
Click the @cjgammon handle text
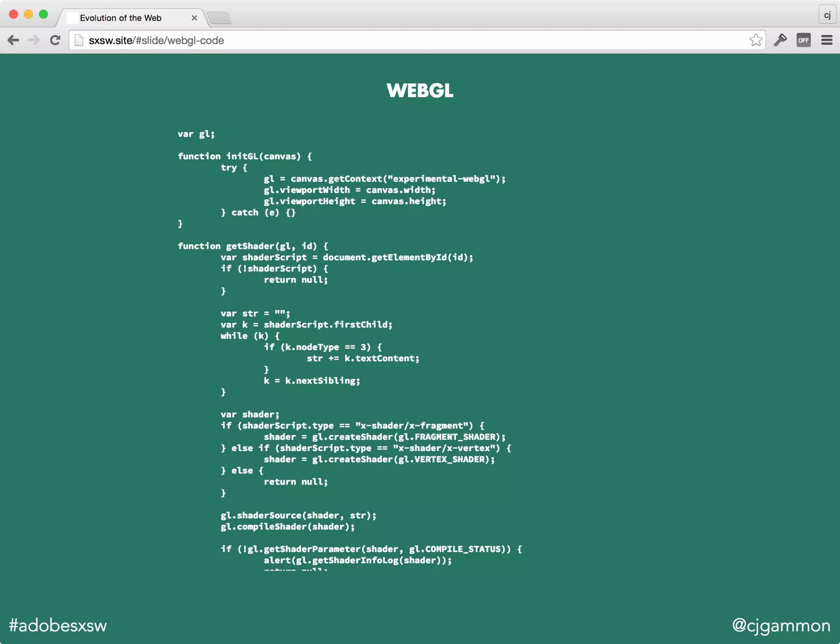click(781, 626)
